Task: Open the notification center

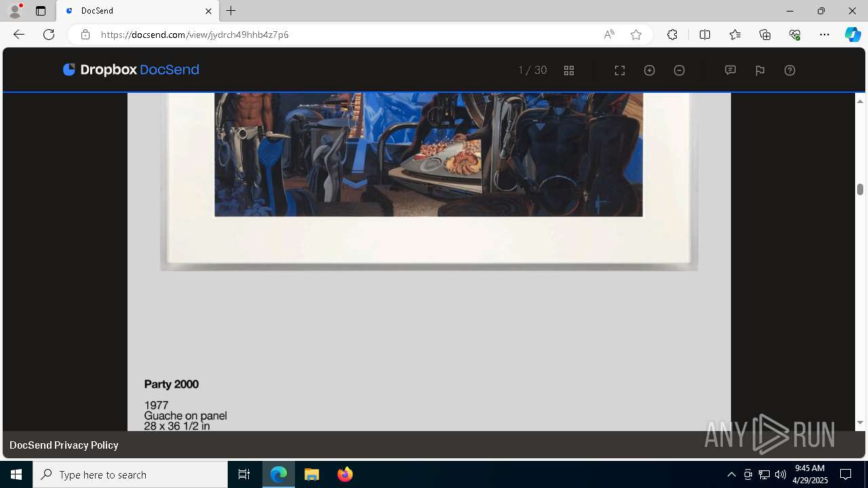Action: point(846,474)
